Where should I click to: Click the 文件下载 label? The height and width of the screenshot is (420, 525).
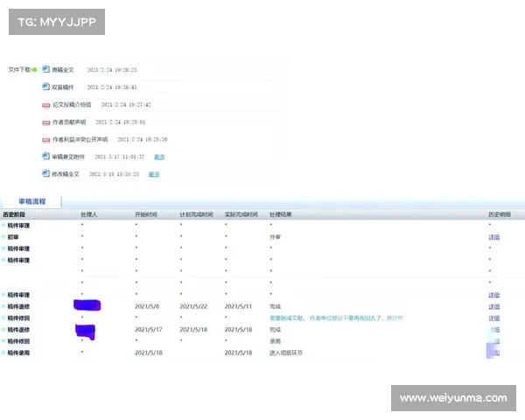[19, 70]
